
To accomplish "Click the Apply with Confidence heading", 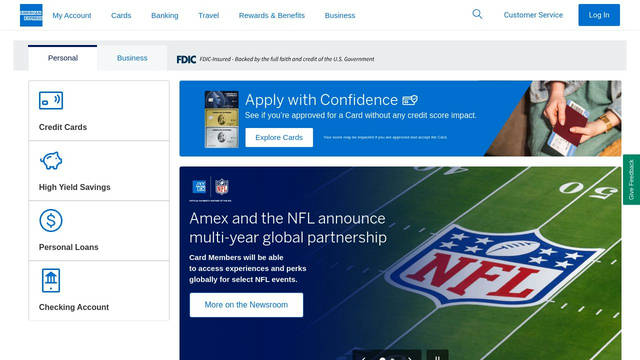I will (x=321, y=100).
